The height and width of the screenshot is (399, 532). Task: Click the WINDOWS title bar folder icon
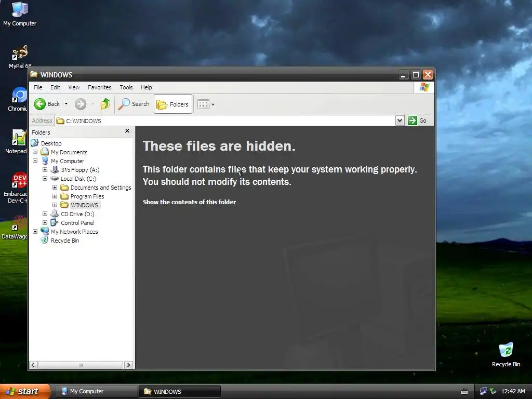34,74
